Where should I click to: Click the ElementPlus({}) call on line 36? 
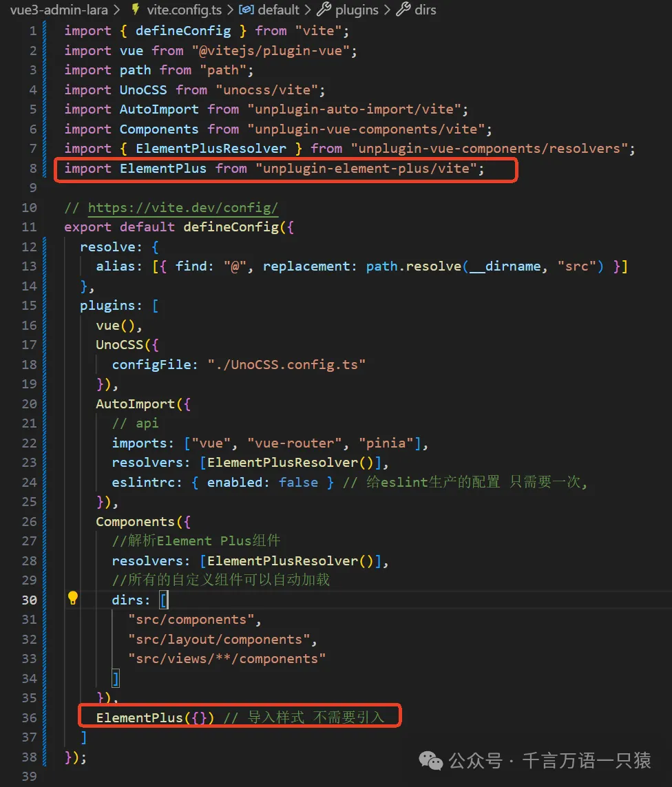click(x=155, y=717)
